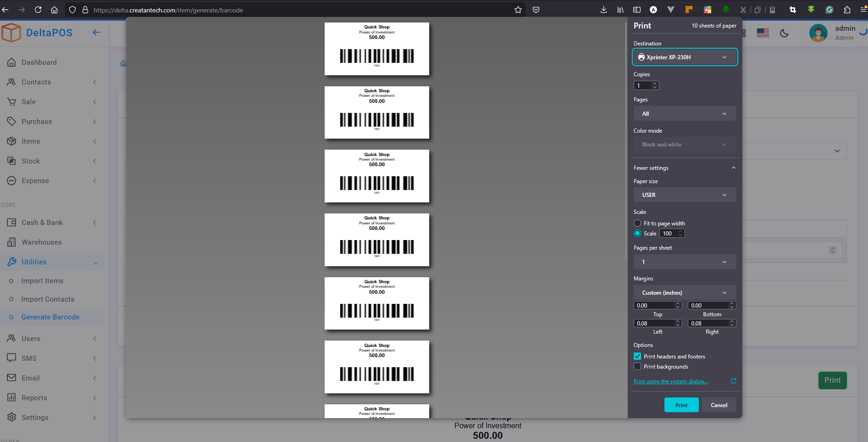Uncheck Print headers and footers
868x442 pixels.
coord(637,356)
